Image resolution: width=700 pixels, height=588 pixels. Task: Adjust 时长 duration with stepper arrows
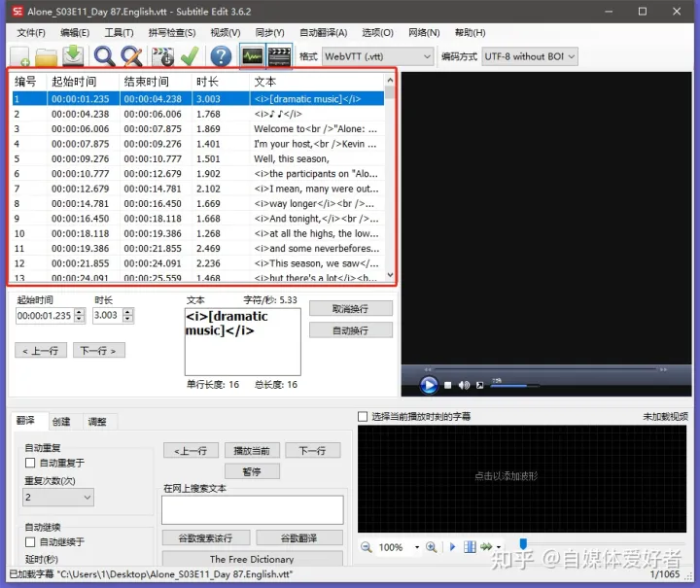tap(127, 316)
